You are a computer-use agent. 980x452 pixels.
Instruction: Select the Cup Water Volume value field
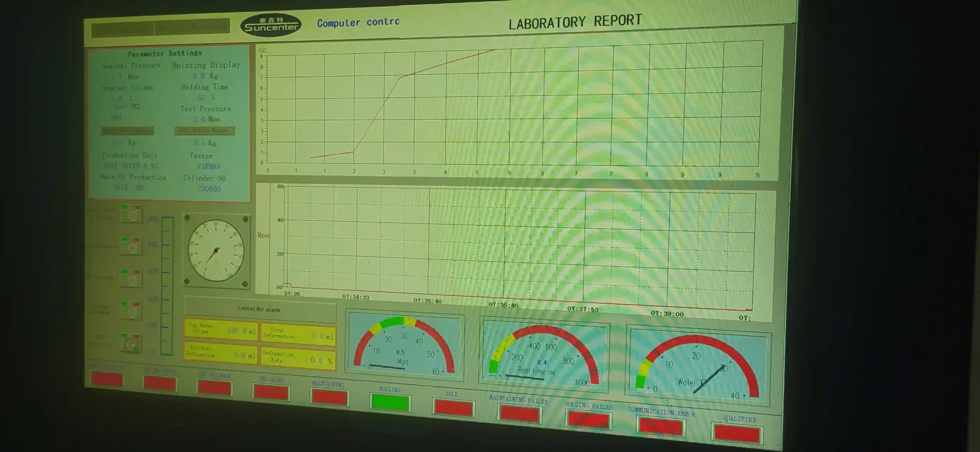click(x=220, y=330)
